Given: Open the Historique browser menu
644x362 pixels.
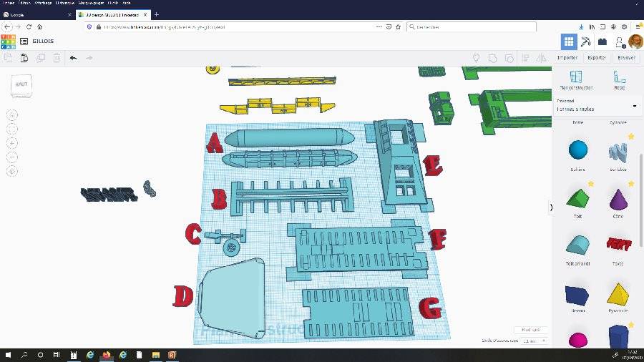Looking at the screenshot, I should coord(65,3).
